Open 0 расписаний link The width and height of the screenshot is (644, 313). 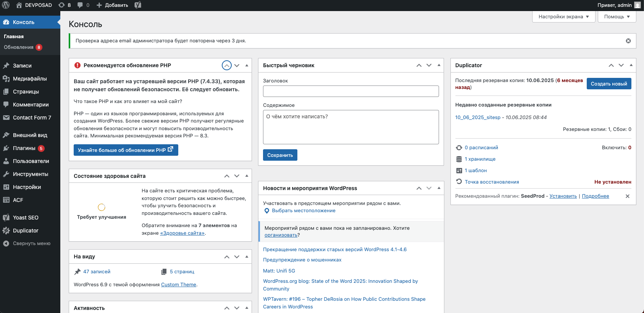481,148
